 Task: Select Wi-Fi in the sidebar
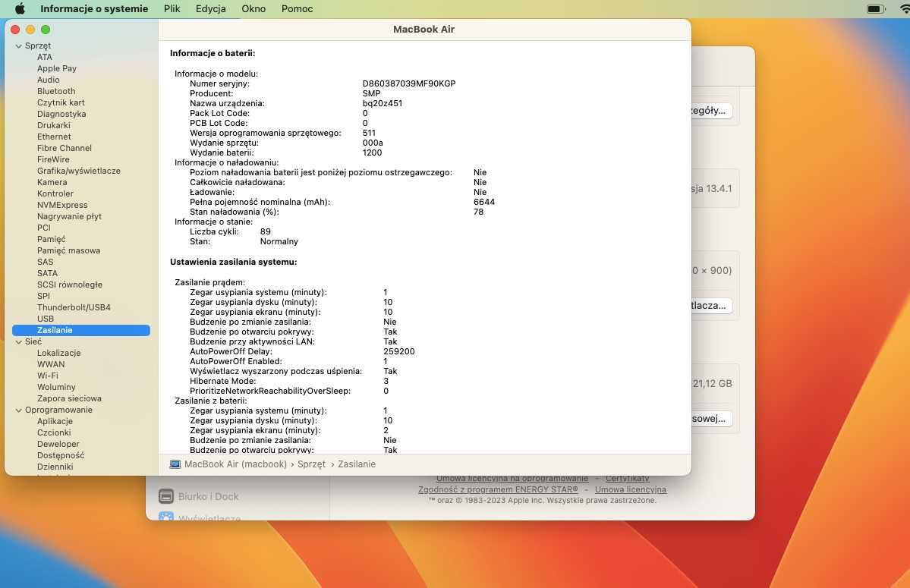coord(48,376)
